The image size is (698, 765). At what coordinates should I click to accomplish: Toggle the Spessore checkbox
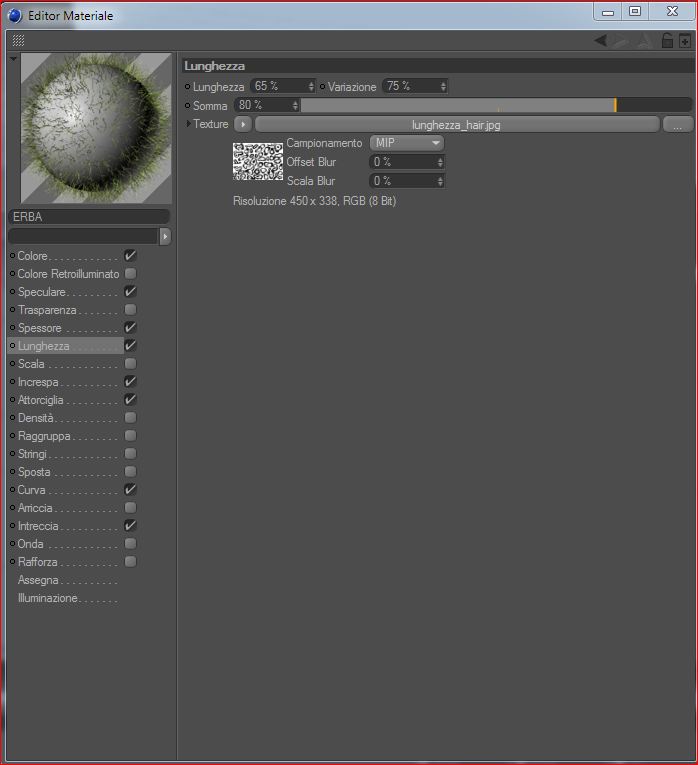[x=130, y=327]
